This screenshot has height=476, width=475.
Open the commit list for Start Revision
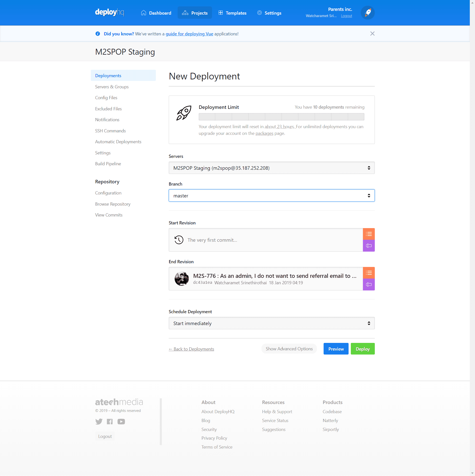click(x=369, y=234)
